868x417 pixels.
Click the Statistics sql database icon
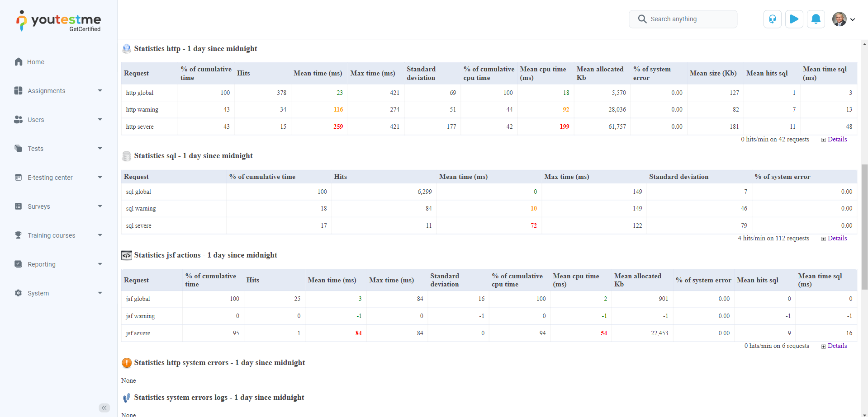click(x=127, y=156)
